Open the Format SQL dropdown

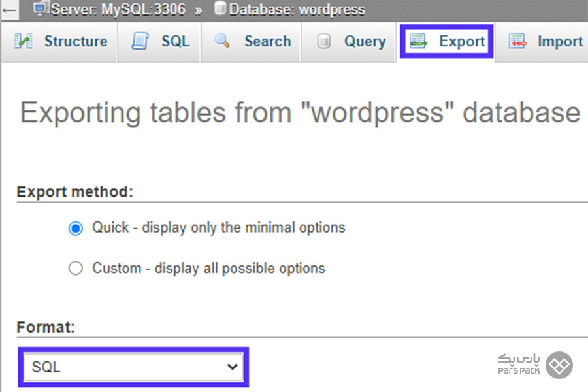pos(133,367)
